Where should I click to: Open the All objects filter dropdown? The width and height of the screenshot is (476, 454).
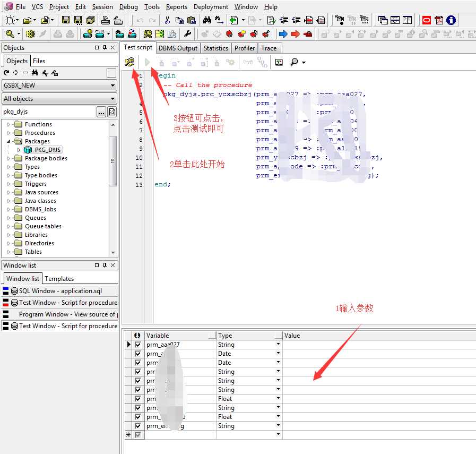113,99
